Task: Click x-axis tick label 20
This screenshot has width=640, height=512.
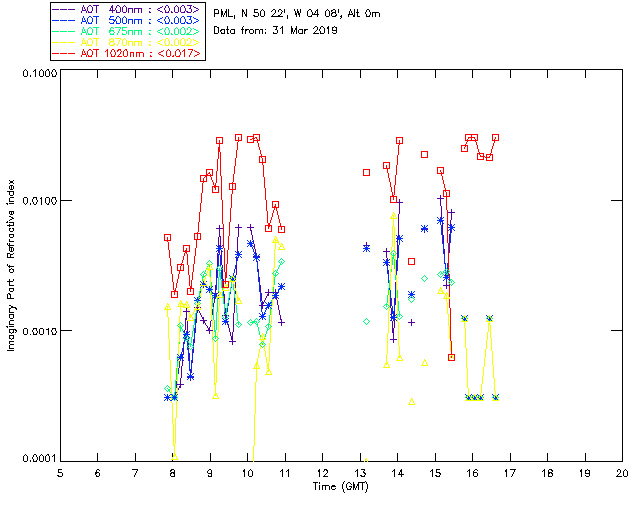Action: tap(622, 473)
